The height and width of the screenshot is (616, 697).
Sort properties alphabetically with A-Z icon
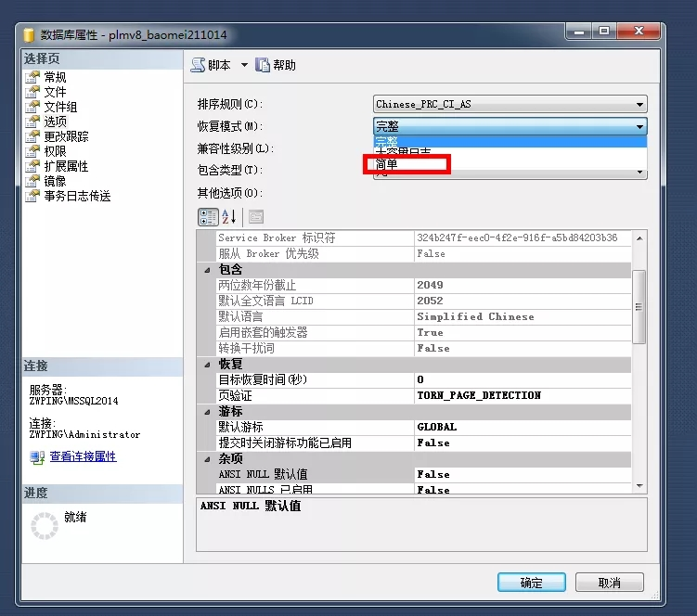pyautogui.click(x=229, y=216)
